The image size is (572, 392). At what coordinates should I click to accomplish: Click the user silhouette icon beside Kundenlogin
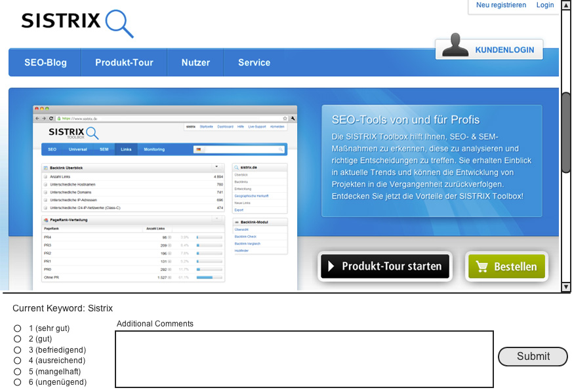point(455,46)
